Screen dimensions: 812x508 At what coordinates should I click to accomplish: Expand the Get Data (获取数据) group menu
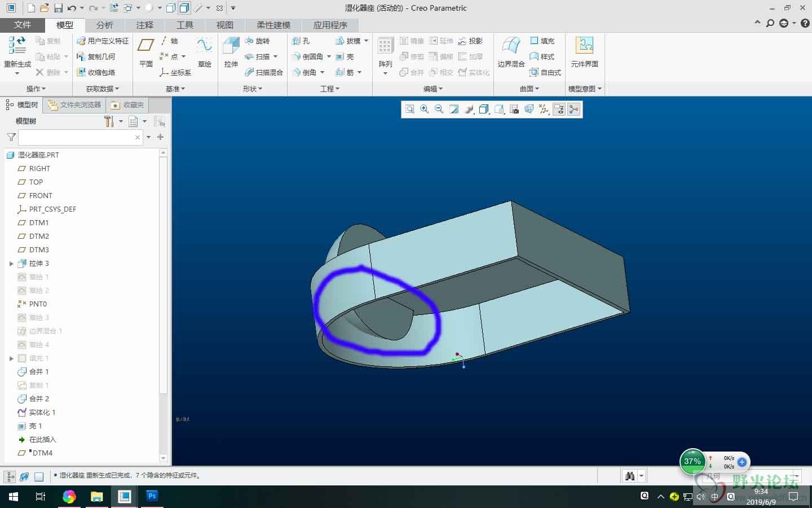click(103, 89)
